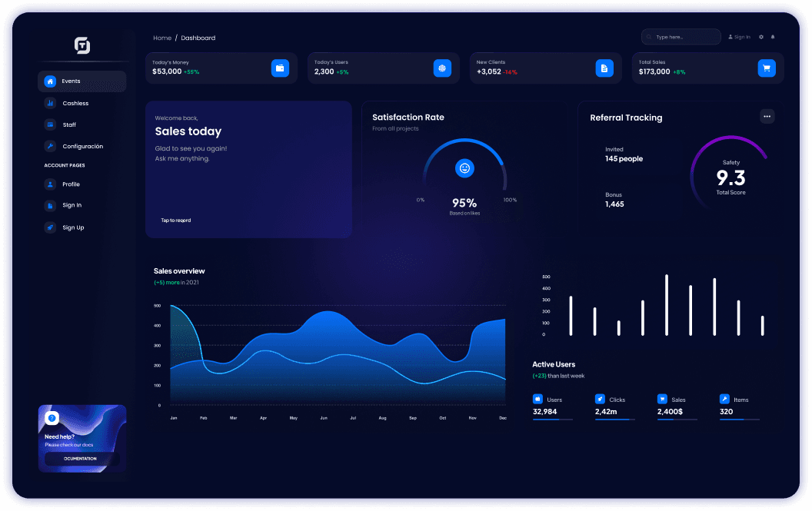Click the 95% satisfaction value

(x=464, y=202)
